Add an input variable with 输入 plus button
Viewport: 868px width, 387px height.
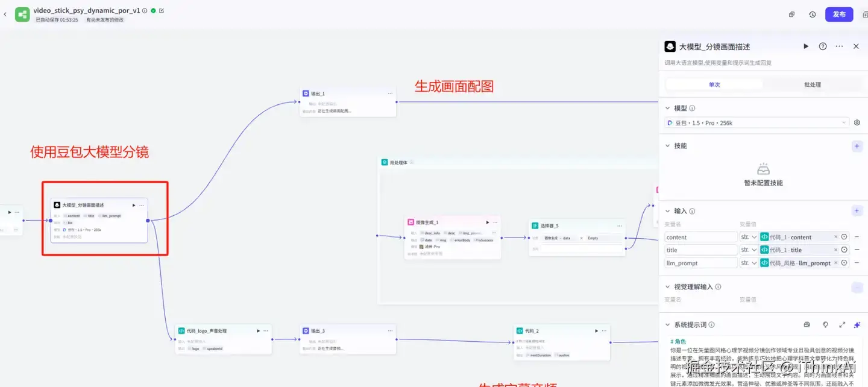857,211
